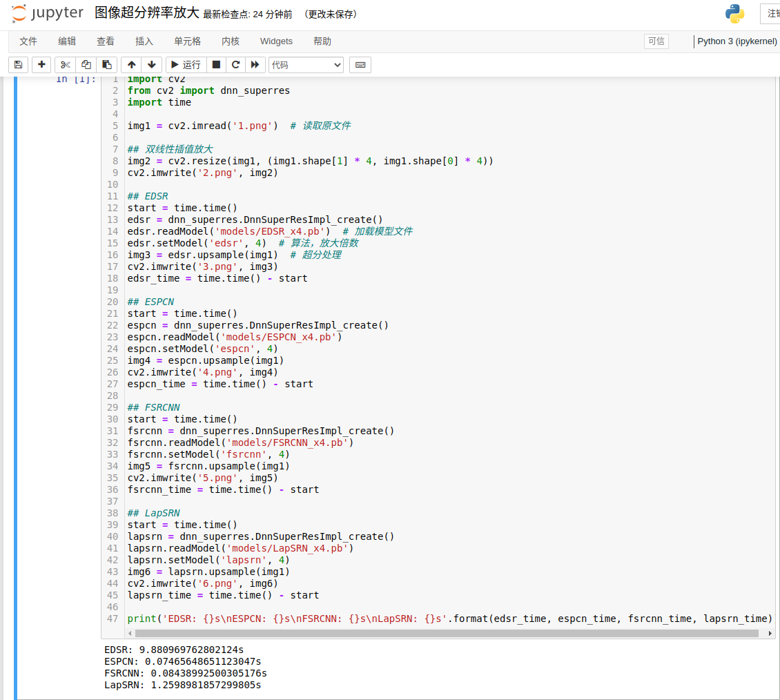The width and height of the screenshot is (780, 700).
Task: Copy selected cell using copy icon
Action: point(86,65)
